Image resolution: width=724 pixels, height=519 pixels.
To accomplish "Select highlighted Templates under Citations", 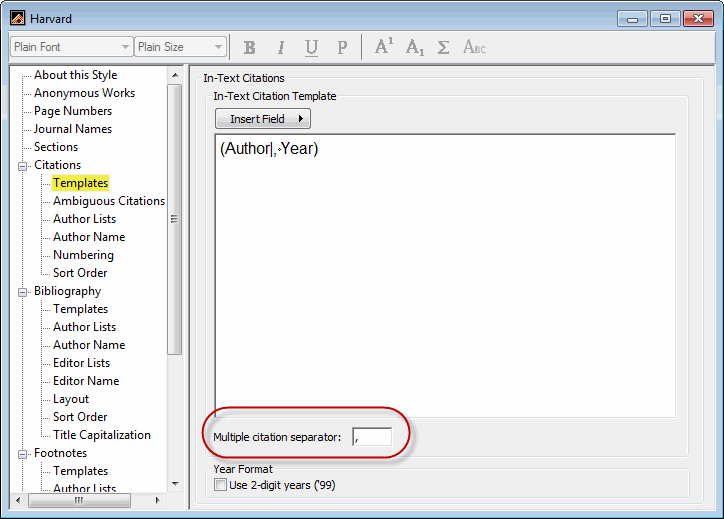I will tap(80, 183).
